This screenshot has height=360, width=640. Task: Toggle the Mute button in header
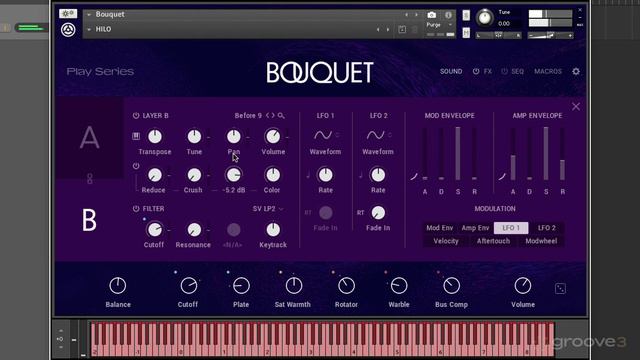466,33
